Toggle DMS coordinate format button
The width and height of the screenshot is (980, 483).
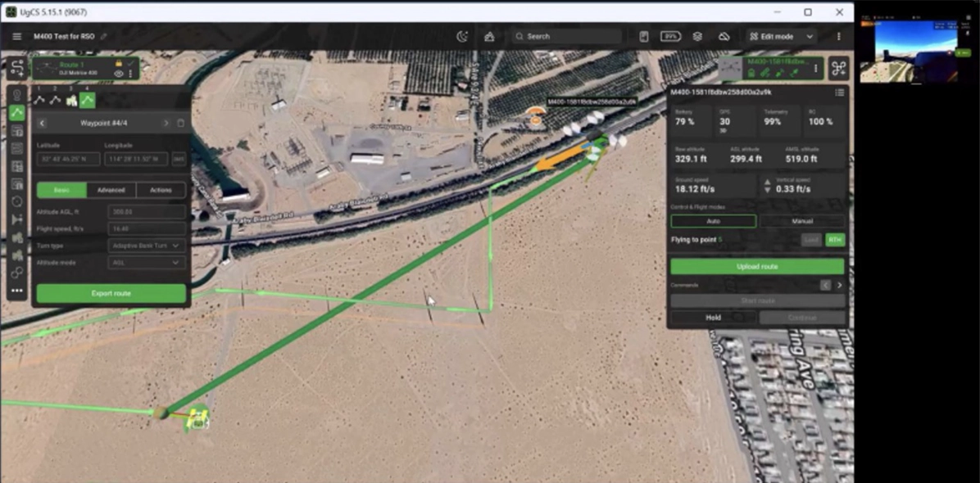click(x=179, y=159)
